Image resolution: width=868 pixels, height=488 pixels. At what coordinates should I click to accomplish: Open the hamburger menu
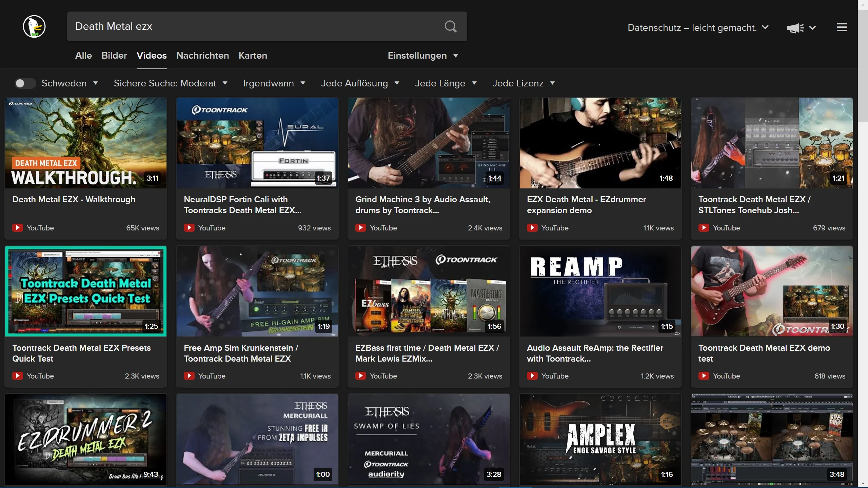tap(842, 27)
